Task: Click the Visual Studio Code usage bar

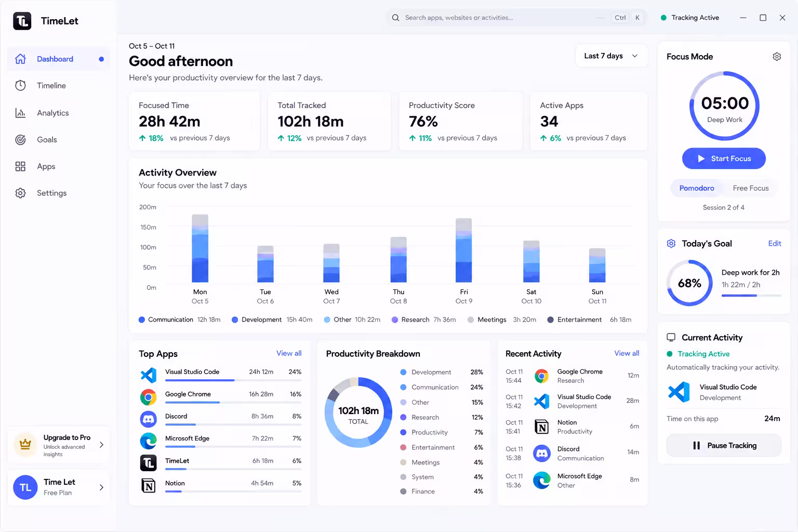Action: coord(233,380)
